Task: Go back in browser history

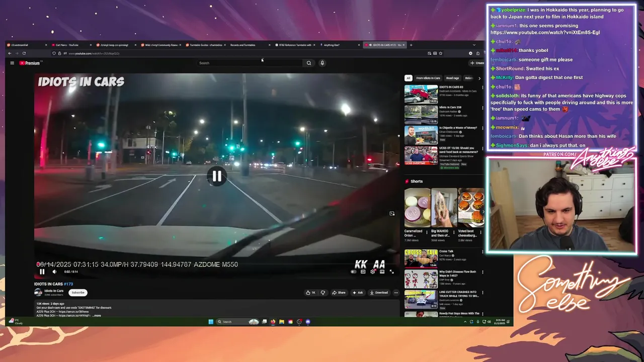Action: tap(10, 53)
